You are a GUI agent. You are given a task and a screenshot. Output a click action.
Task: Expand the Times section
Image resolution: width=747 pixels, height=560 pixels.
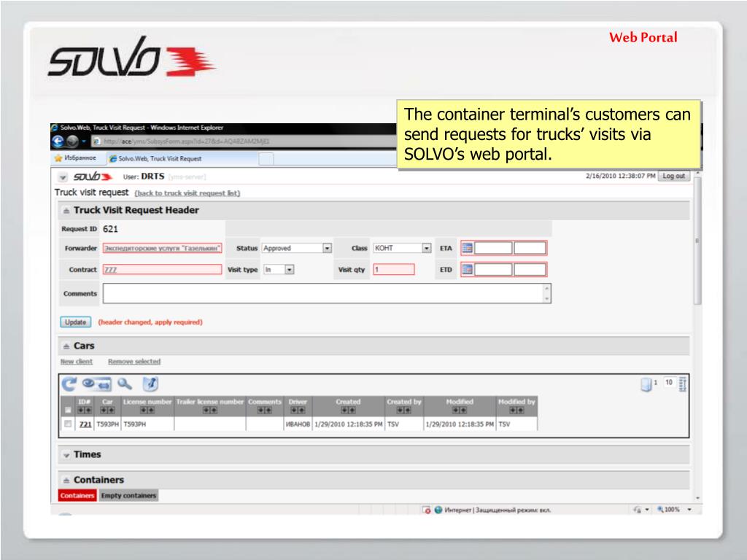66,455
